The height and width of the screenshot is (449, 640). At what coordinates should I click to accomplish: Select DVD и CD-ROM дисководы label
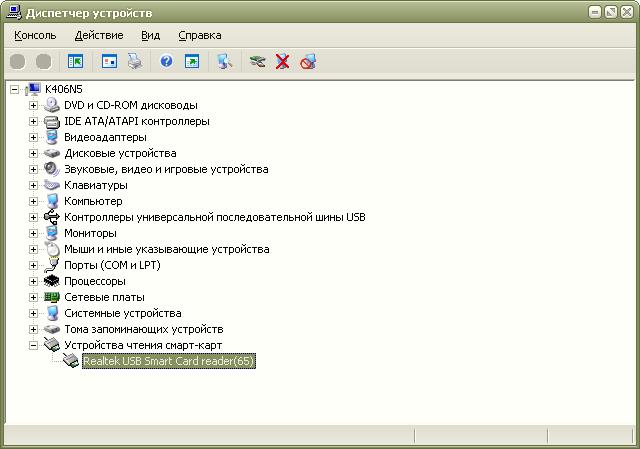pyautogui.click(x=131, y=105)
